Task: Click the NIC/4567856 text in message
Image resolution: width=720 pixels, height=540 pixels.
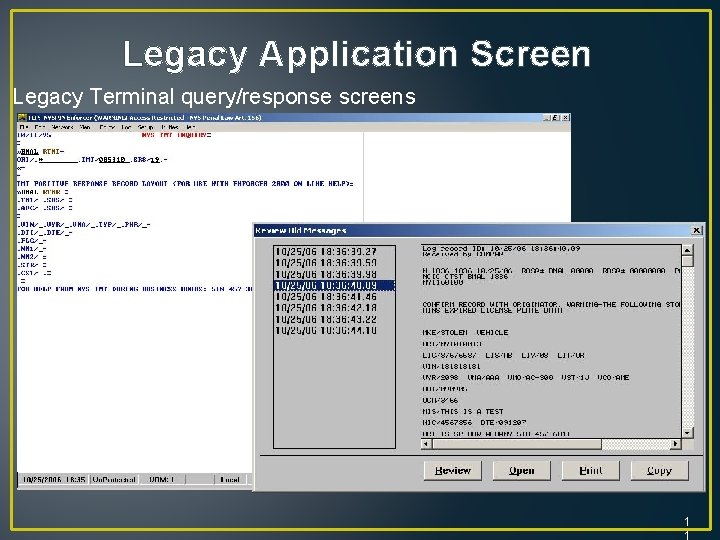Action: coord(447,422)
